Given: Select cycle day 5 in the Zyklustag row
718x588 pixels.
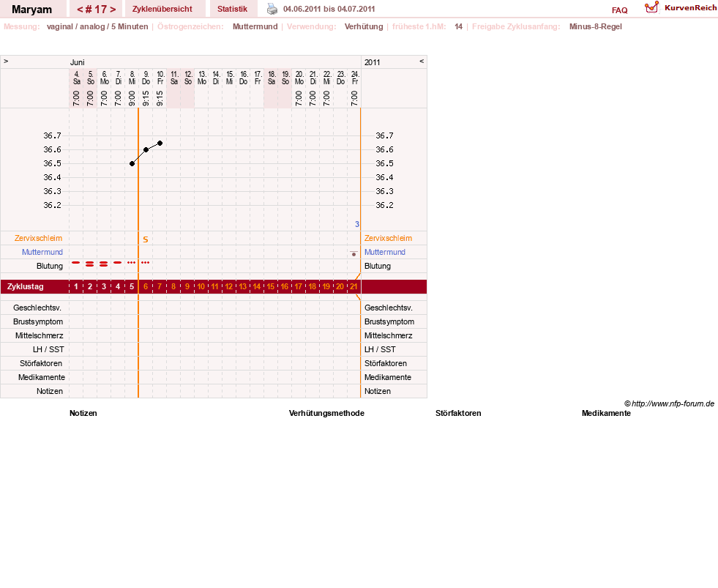Looking at the screenshot, I should (132, 286).
